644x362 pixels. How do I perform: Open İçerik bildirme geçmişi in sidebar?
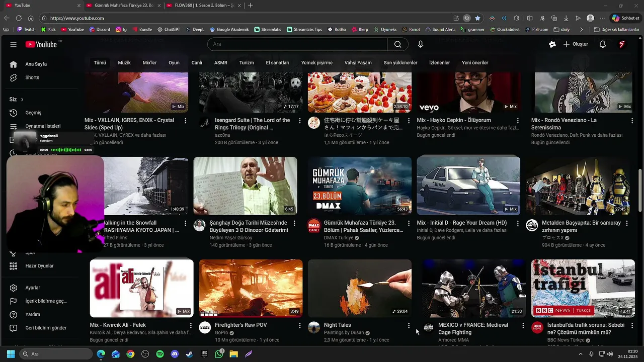tap(45, 301)
